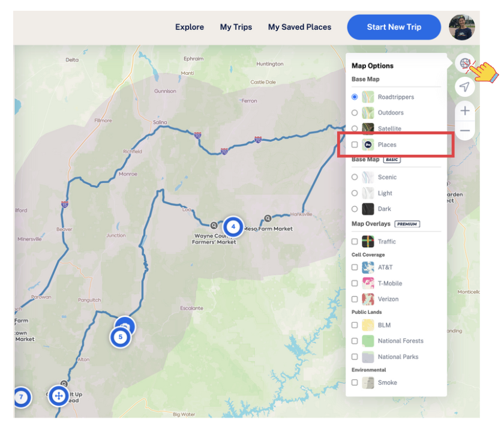
Task: Click the Roadtrippers map style thumbnail
Action: click(x=368, y=97)
